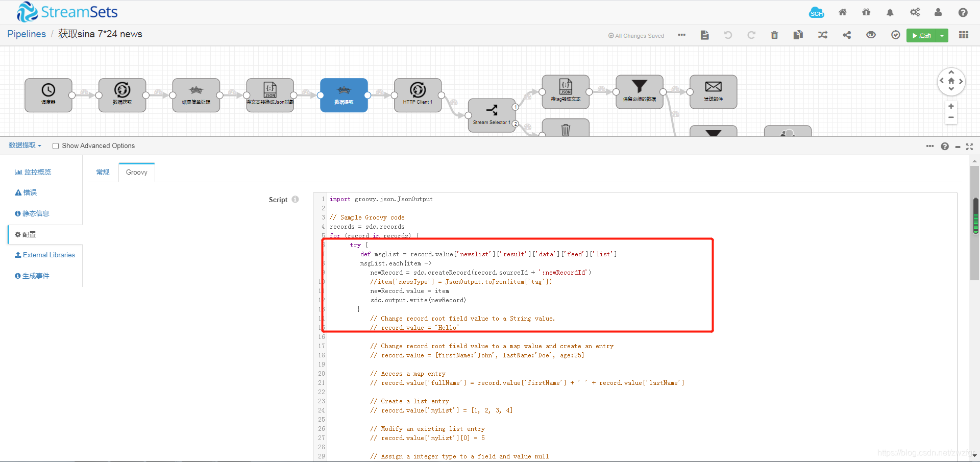The image size is (980, 462).
Task: Zoom in the pipeline canvas
Action: (x=951, y=106)
